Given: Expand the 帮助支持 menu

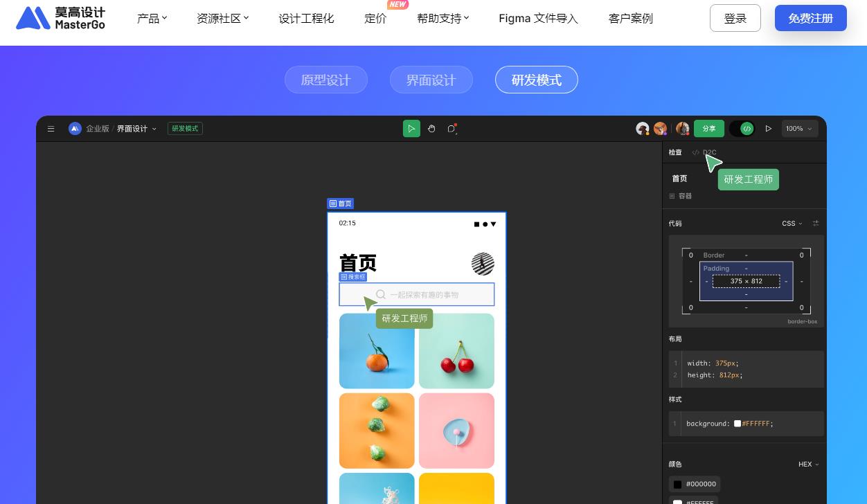Looking at the screenshot, I should [443, 18].
